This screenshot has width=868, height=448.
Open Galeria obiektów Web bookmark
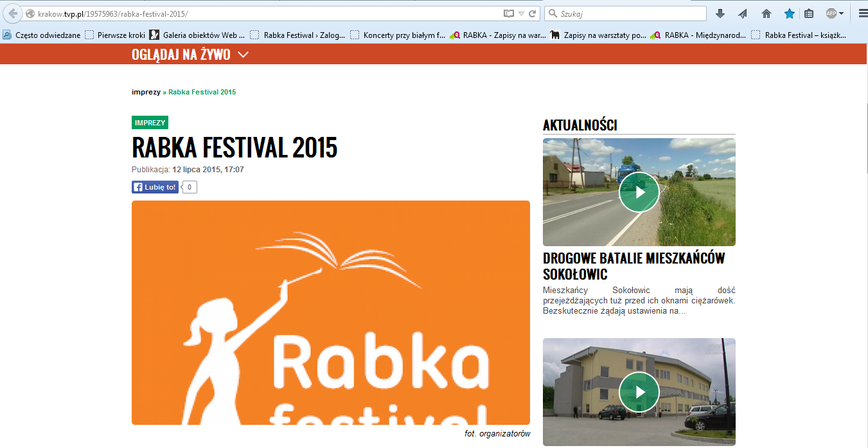tap(197, 35)
